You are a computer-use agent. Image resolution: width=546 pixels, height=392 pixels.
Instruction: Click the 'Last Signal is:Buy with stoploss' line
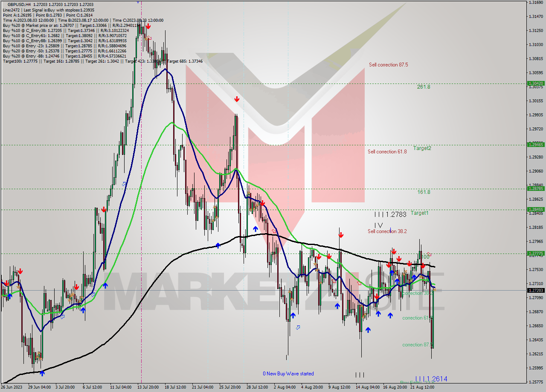pos(49,10)
